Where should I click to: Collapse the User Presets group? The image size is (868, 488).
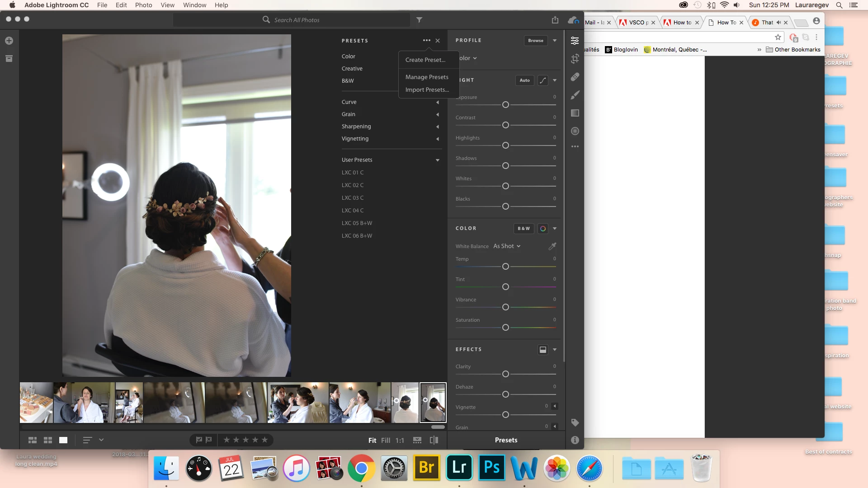coord(437,160)
